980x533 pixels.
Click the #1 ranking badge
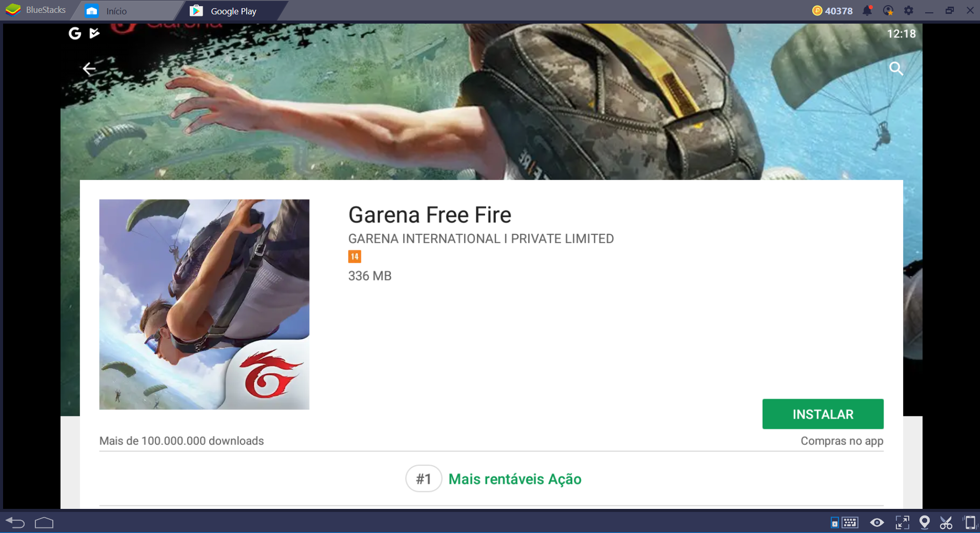pos(424,479)
